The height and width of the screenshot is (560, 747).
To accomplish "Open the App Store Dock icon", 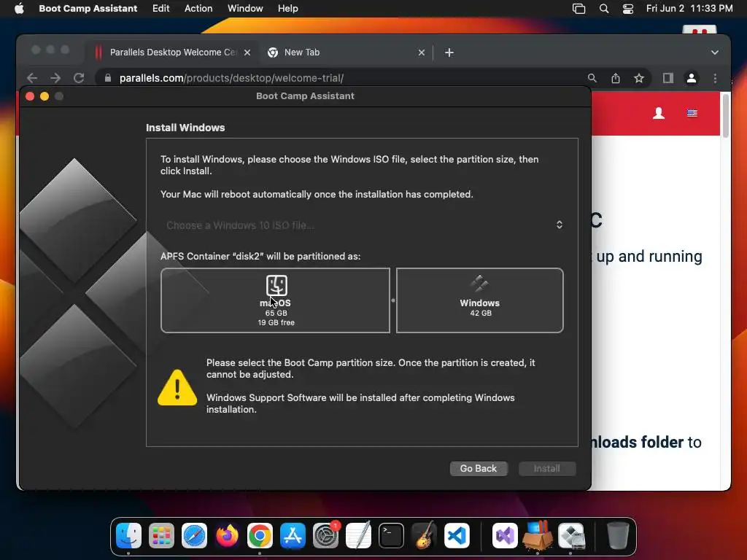I will tap(293, 536).
